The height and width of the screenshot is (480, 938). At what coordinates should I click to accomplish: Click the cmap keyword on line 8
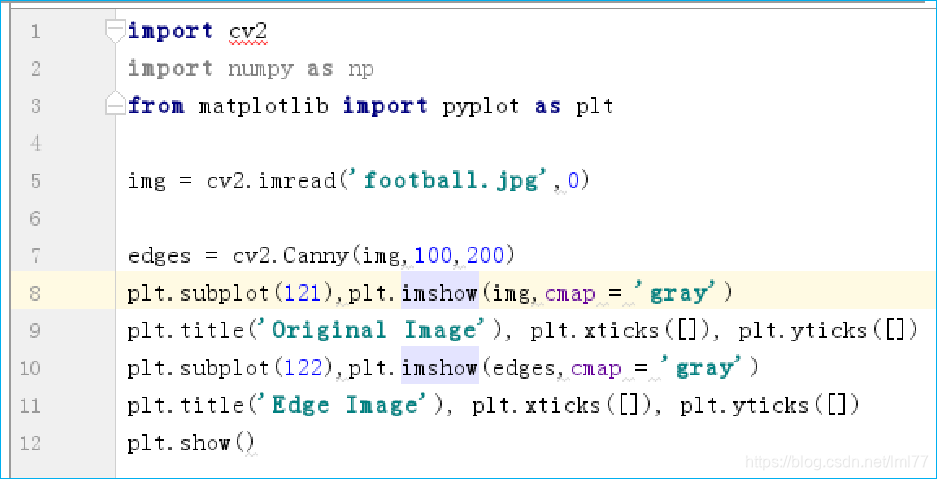pos(570,294)
